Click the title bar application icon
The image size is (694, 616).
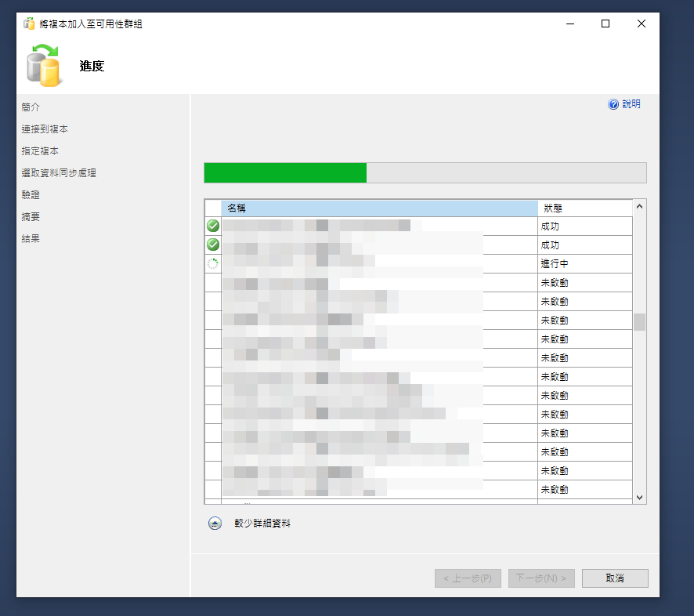pos(29,24)
